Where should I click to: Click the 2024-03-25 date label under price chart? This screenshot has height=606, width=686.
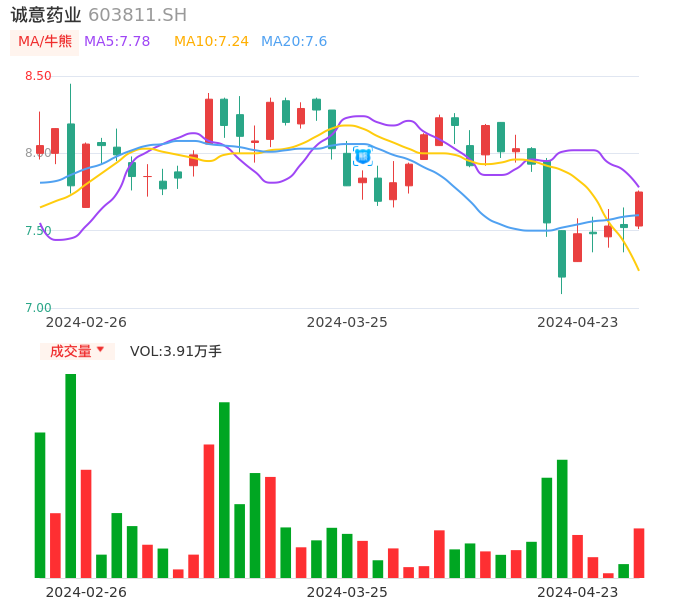tap(347, 322)
